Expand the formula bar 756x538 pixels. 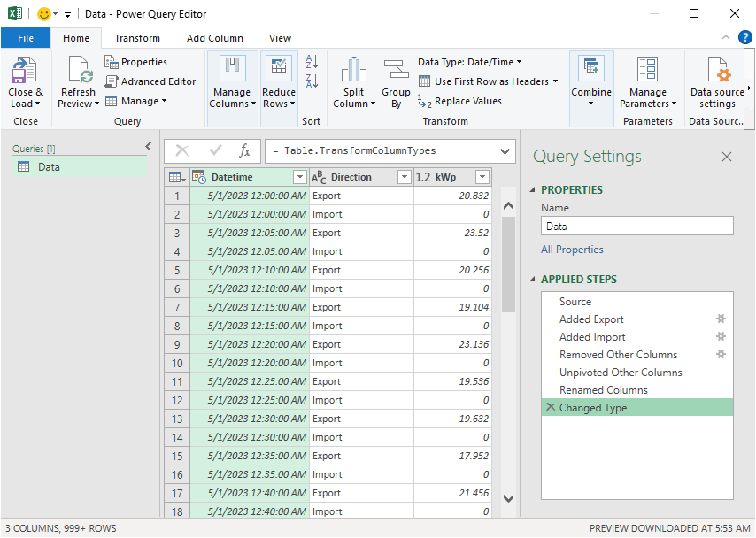point(505,151)
